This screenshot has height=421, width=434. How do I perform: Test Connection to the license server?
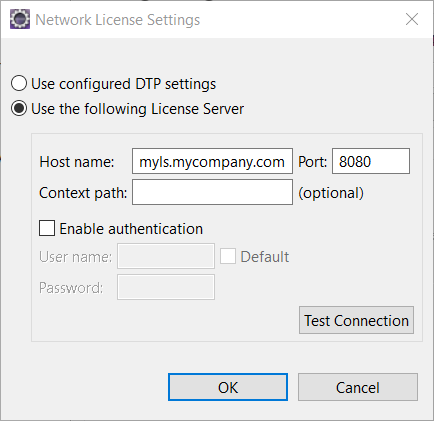(x=356, y=320)
